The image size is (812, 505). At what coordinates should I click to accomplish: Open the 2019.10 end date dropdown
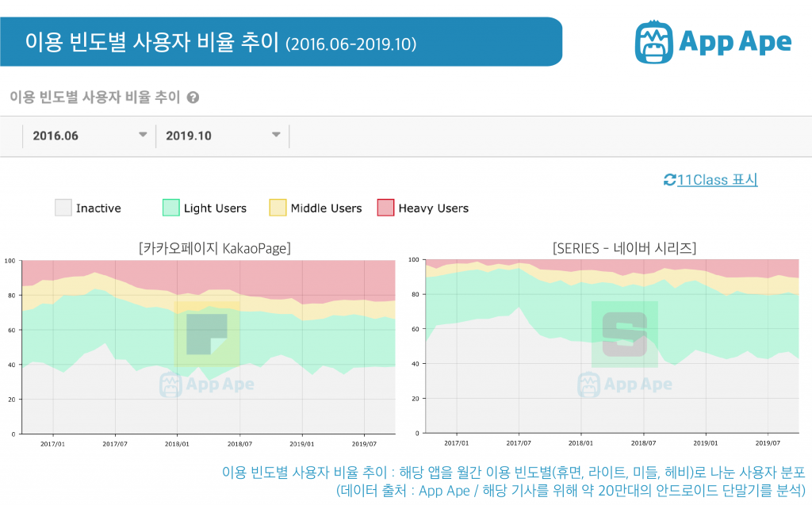(x=223, y=135)
